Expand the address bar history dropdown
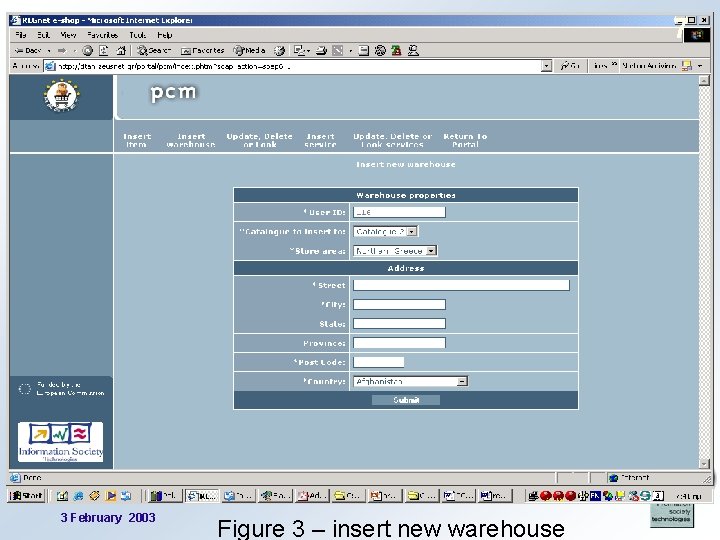Image resolution: width=720 pixels, height=540 pixels. (x=546, y=66)
